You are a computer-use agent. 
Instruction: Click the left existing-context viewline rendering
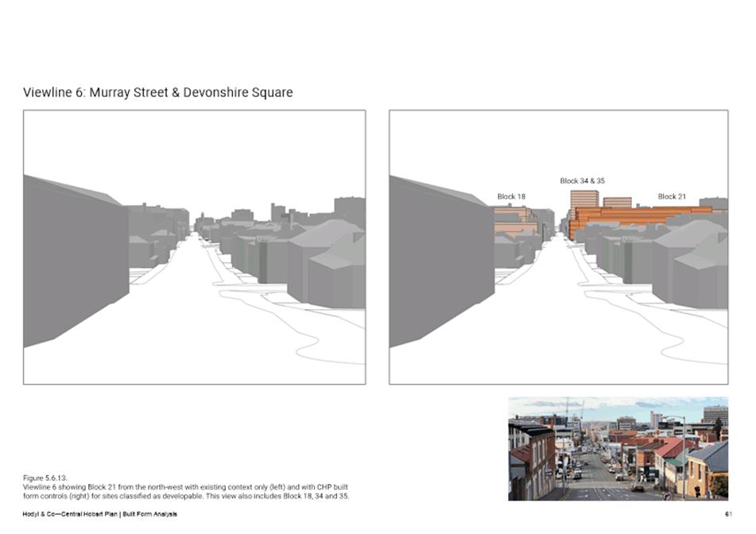pyautogui.click(x=194, y=247)
